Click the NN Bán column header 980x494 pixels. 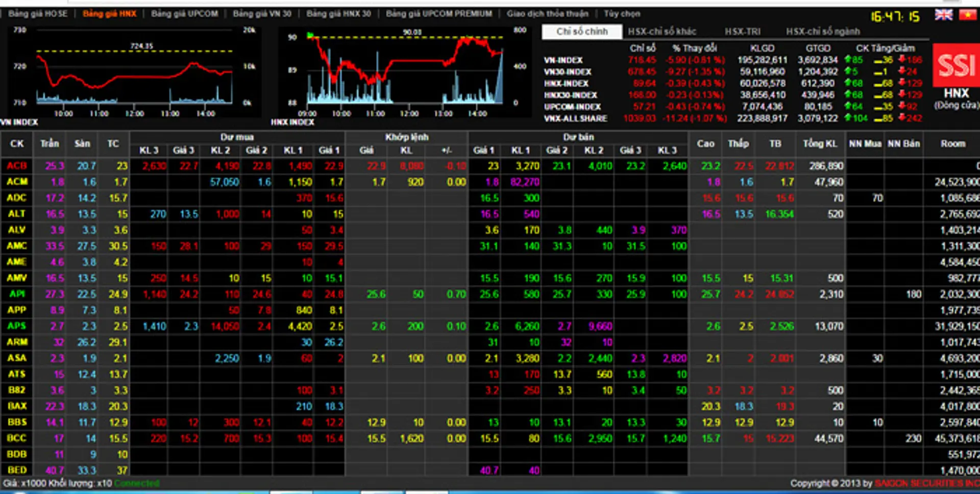(x=903, y=144)
